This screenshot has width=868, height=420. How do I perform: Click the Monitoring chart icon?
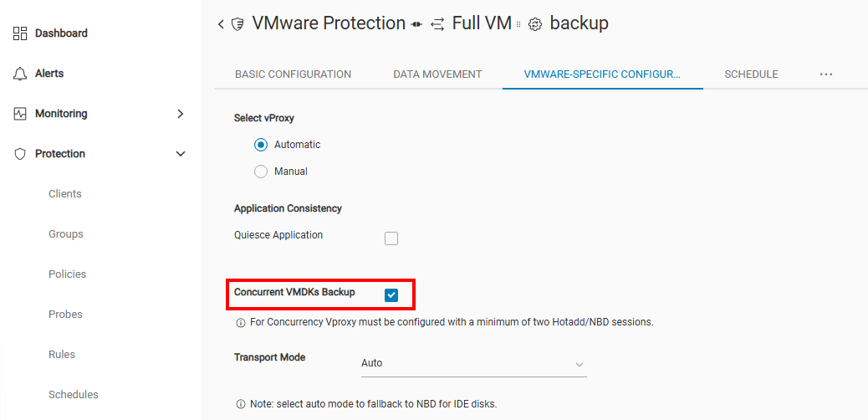pyautogui.click(x=20, y=114)
